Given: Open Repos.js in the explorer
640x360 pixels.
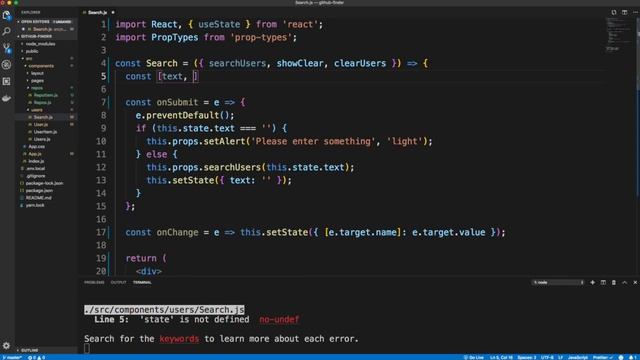Looking at the screenshot, I should (42, 102).
